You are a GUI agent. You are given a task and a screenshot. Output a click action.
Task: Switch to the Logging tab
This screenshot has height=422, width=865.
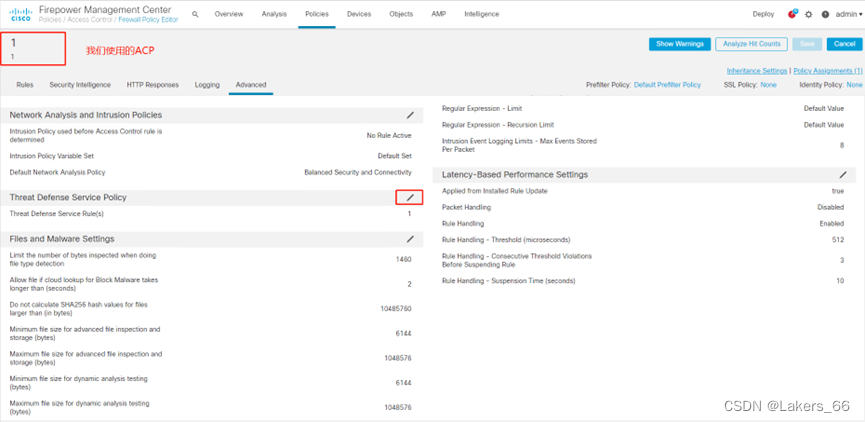(x=207, y=85)
